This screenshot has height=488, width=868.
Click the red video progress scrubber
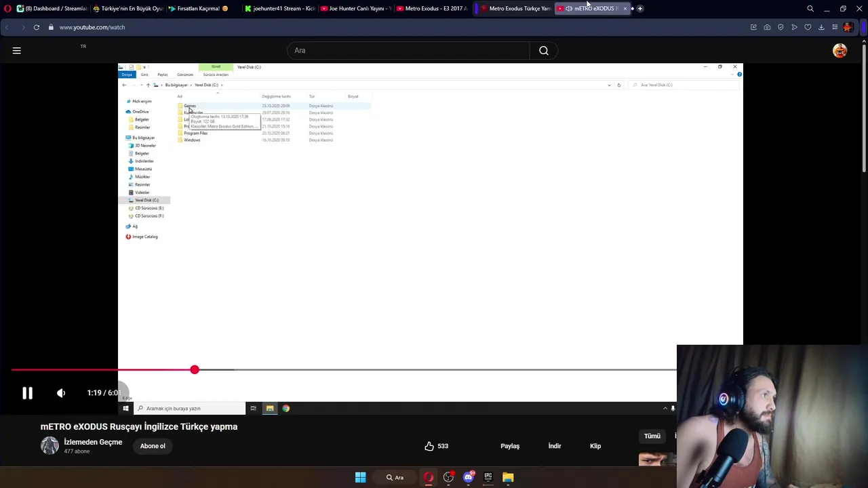[x=195, y=369]
